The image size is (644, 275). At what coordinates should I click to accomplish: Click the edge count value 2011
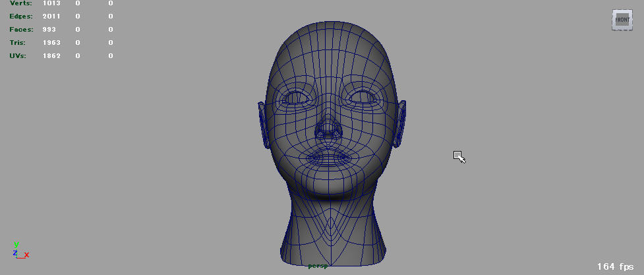tap(51, 16)
